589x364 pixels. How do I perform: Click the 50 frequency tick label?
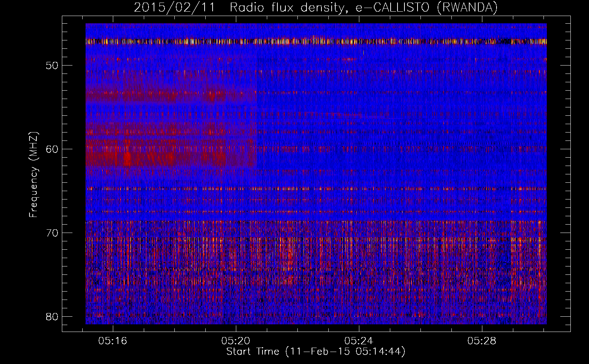pyautogui.click(x=52, y=66)
